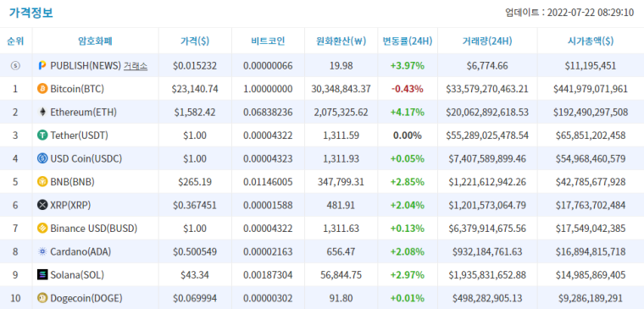Sort by the 거래량(24H) column header
This screenshot has width=644, height=309.
coord(487,41)
